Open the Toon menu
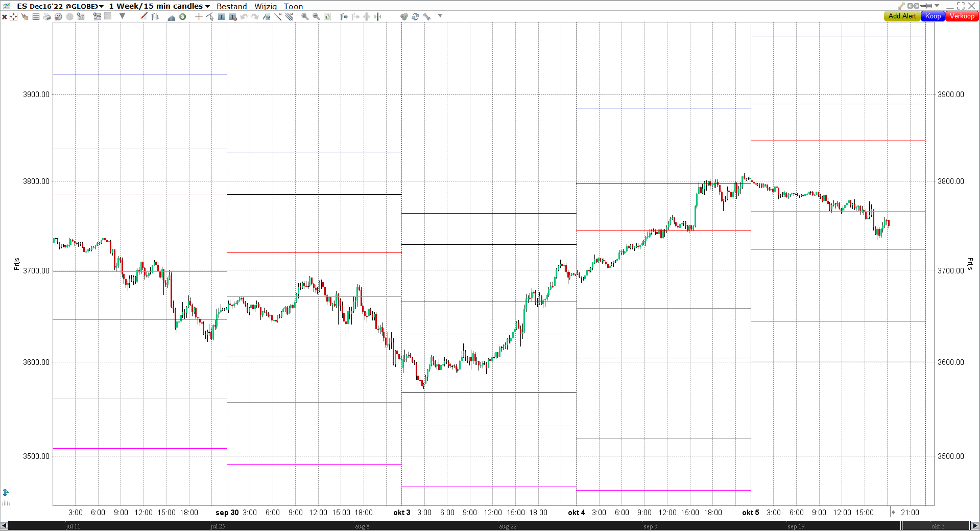This screenshot has height=531, width=980. (x=293, y=6)
